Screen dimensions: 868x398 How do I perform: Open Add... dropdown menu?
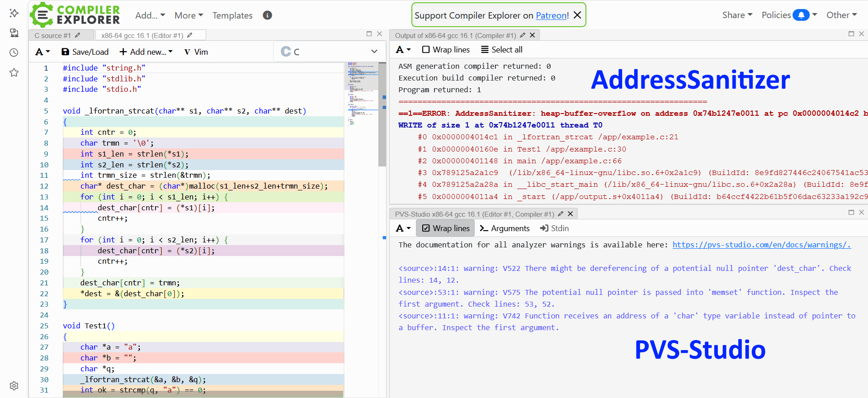click(x=150, y=15)
